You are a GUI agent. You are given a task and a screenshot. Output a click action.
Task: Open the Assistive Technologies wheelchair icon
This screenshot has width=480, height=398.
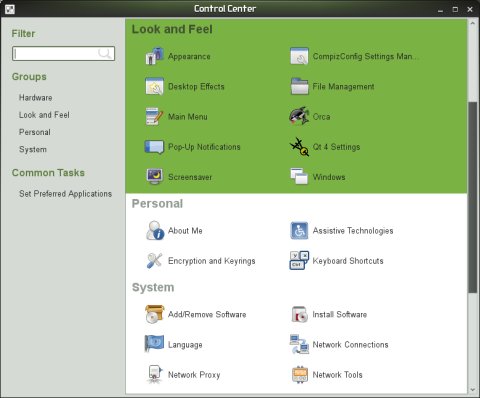(299, 230)
